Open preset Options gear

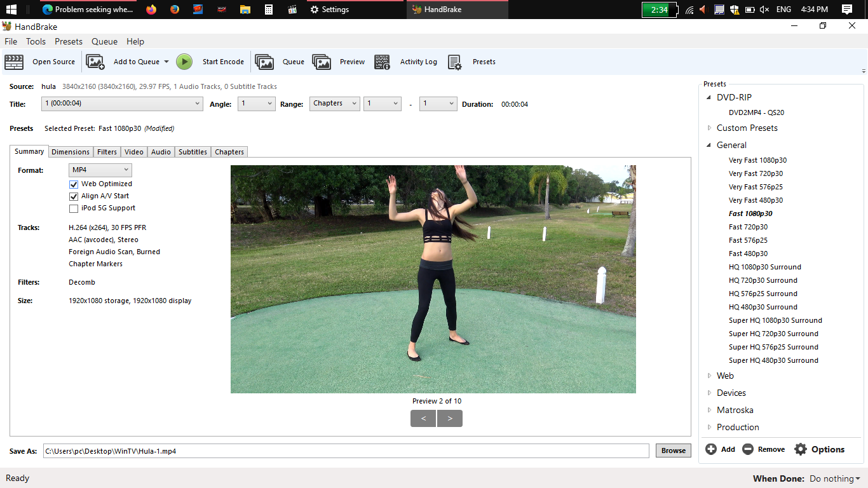[x=801, y=449]
